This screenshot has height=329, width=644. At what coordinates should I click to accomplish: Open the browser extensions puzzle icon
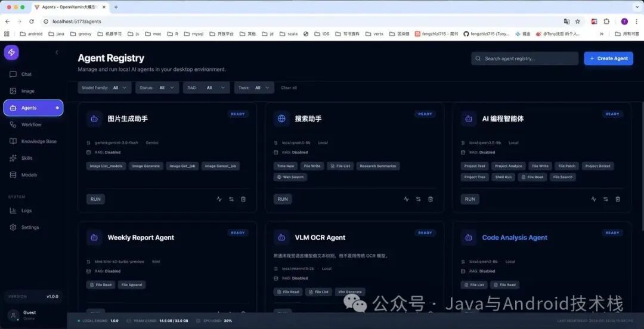[606, 21]
